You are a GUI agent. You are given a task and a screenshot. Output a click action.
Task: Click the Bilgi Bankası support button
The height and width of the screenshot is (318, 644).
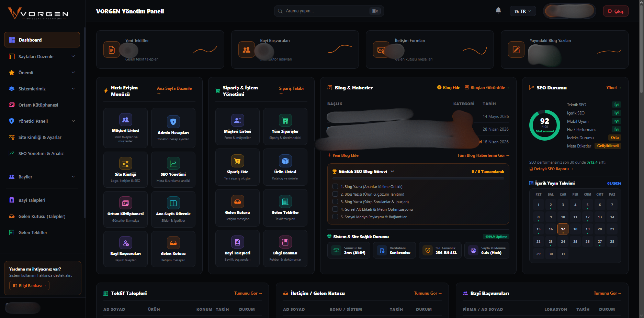29,286
